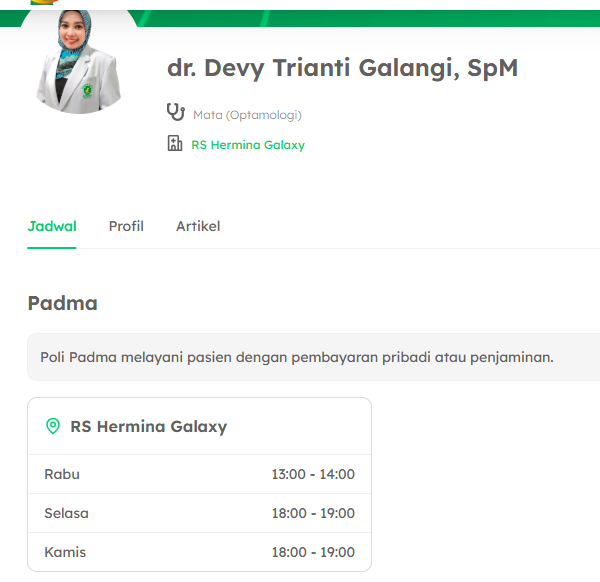Screen dimensions: 600x582
Task: Go to the Artikel tab
Action: point(198,226)
